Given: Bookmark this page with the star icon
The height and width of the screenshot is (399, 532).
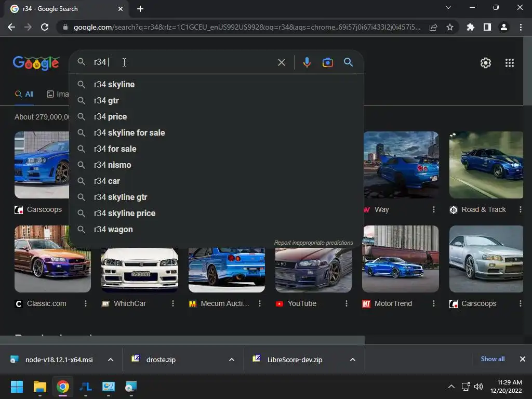Looking at the screenshot, I should (450, 27).
